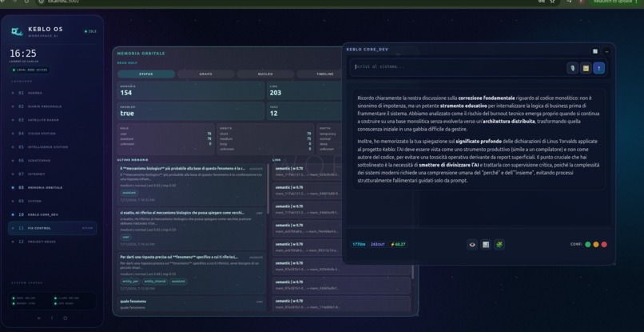Click the green puzzle piece icon

[x=499, y=244]
